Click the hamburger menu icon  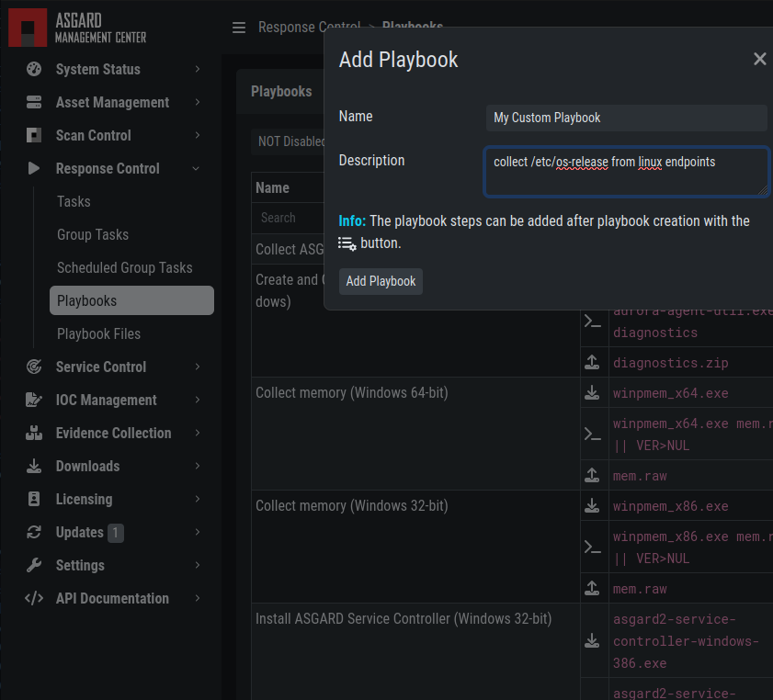[x=239, y=28]
